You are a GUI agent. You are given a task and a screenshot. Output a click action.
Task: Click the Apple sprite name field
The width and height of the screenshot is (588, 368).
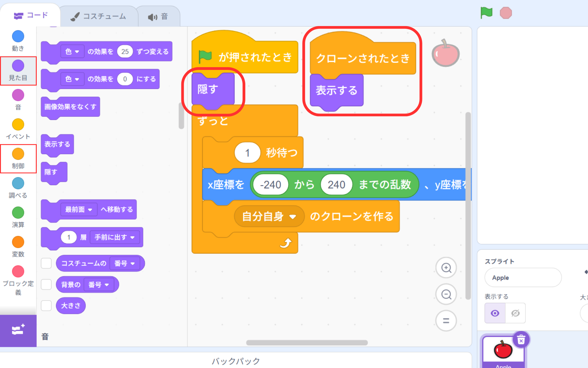click(x=523, y=278)
